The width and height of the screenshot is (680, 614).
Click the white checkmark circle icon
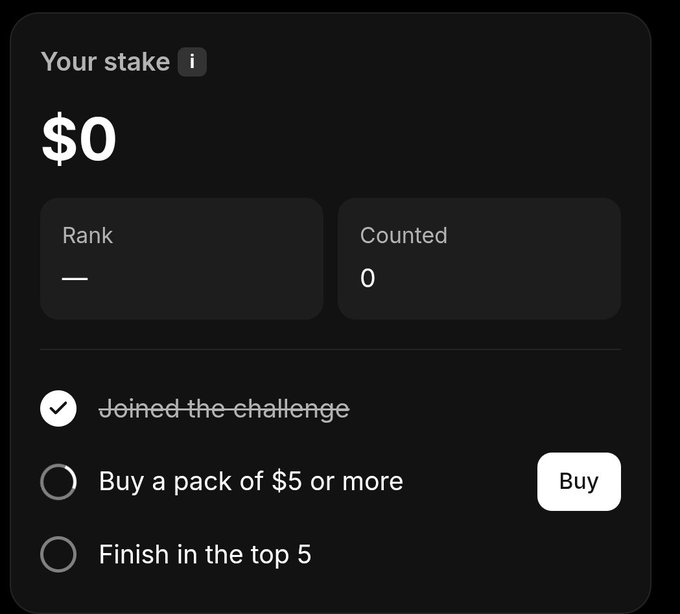[58, 408]
